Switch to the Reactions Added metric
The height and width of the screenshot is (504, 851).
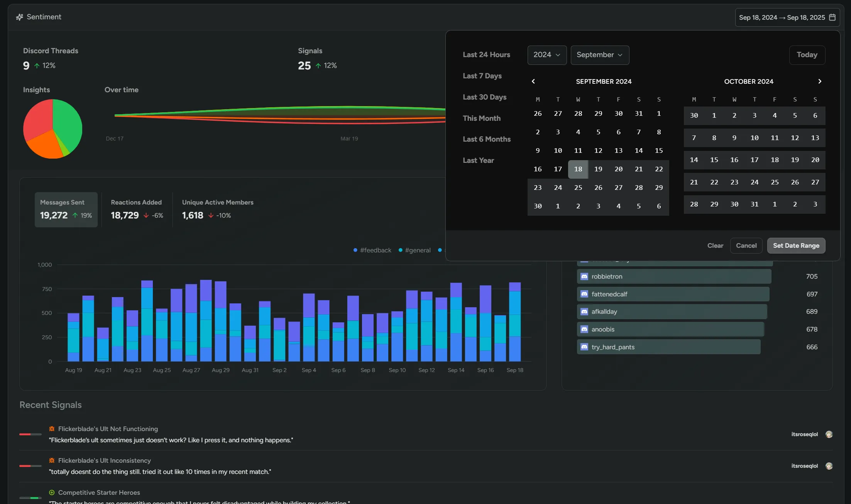(x=136, y=210)
